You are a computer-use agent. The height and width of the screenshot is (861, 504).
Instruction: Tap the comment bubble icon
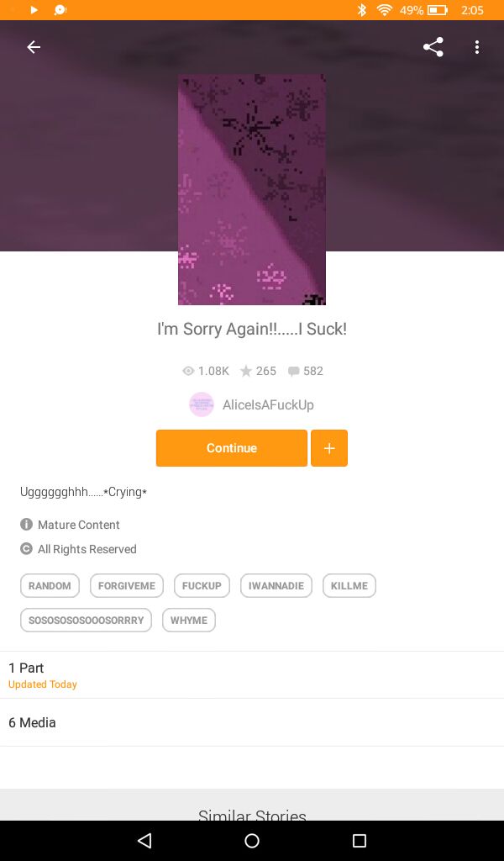(x=293, y=372)
